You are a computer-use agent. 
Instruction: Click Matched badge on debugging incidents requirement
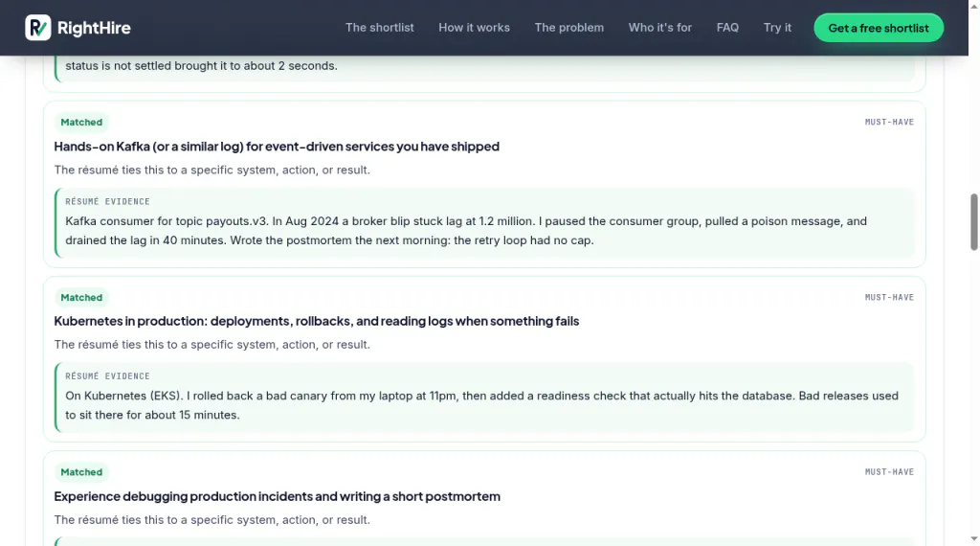[81, 472]
